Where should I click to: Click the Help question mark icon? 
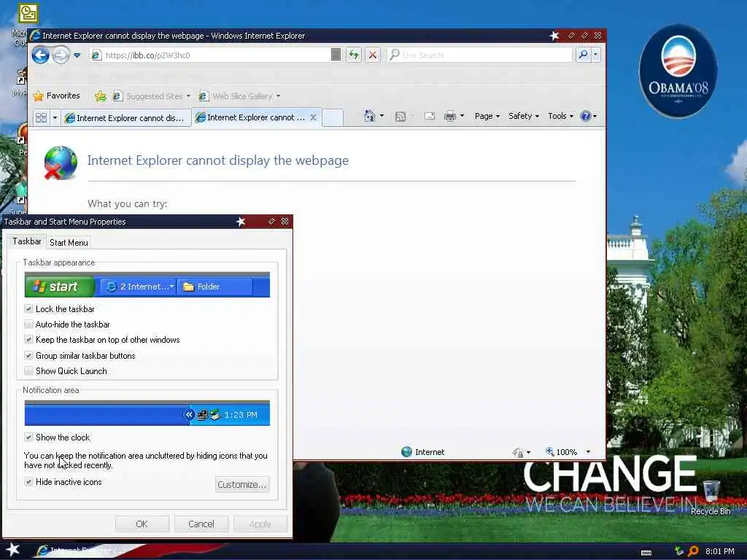[x=586, y=116]
